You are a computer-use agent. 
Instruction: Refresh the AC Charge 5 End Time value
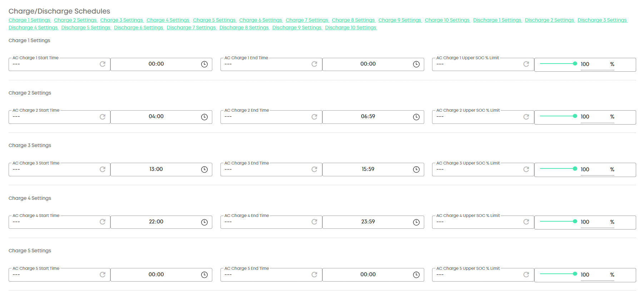pos(314,275)
